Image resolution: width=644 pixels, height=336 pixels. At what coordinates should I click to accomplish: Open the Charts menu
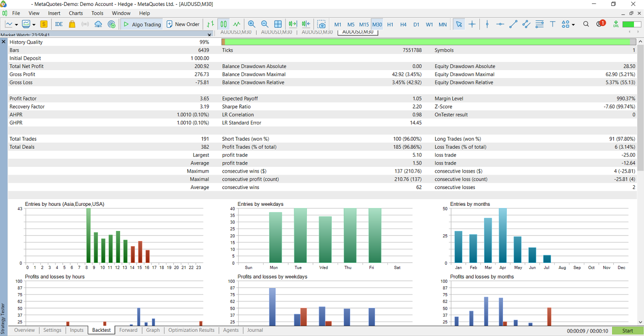(76, 13)
